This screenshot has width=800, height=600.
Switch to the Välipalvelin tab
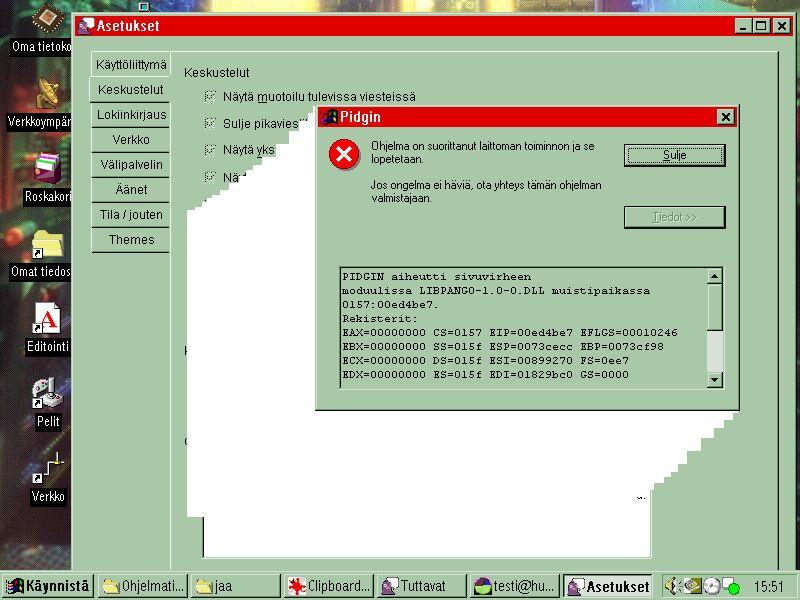[x=131, y=165]
